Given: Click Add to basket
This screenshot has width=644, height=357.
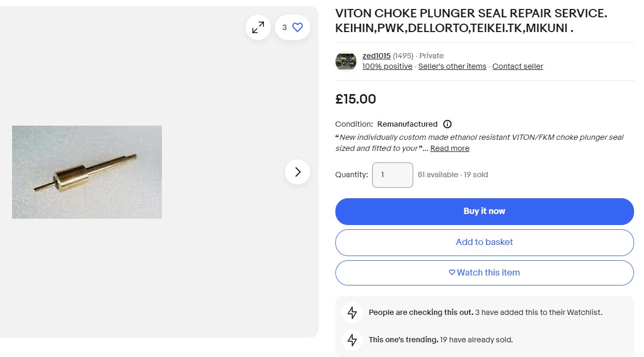Looking at the screenshot, I should point(484,242).
